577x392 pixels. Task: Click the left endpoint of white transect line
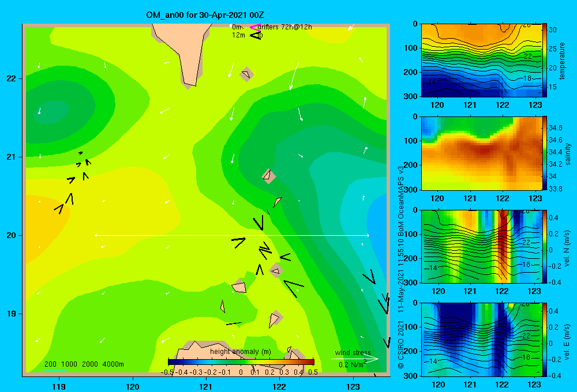96,235
